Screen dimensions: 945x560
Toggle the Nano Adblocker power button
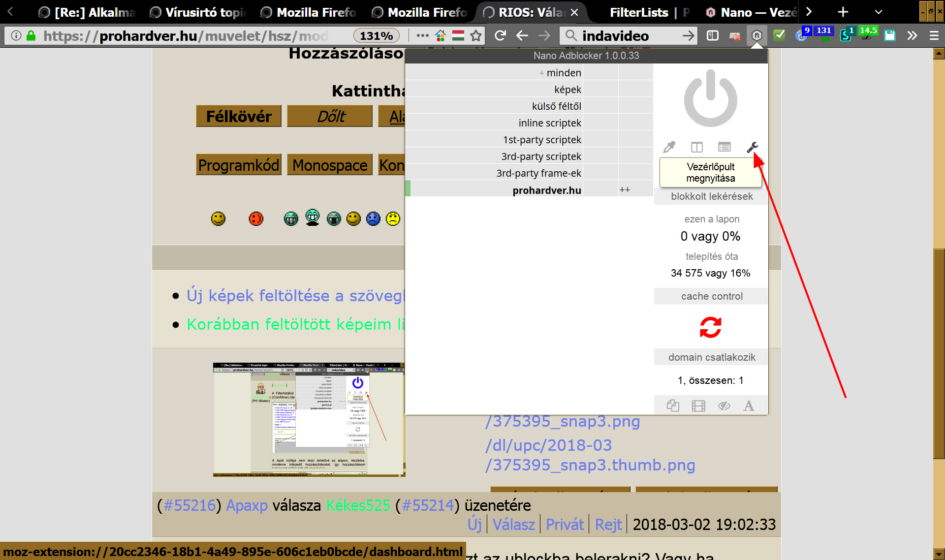coord(710,98)
